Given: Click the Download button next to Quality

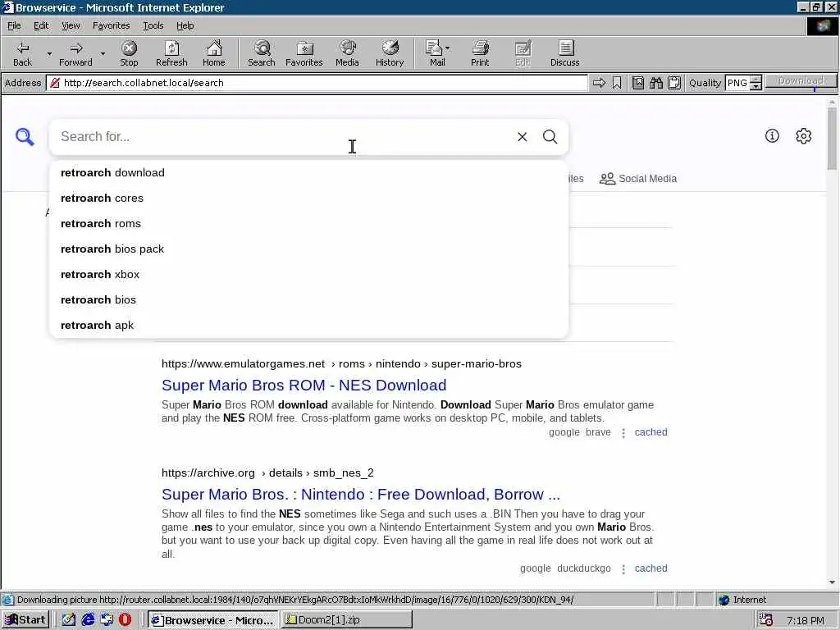Looking at the screenshot, I should pyautogui.click(x=801, y=81).
